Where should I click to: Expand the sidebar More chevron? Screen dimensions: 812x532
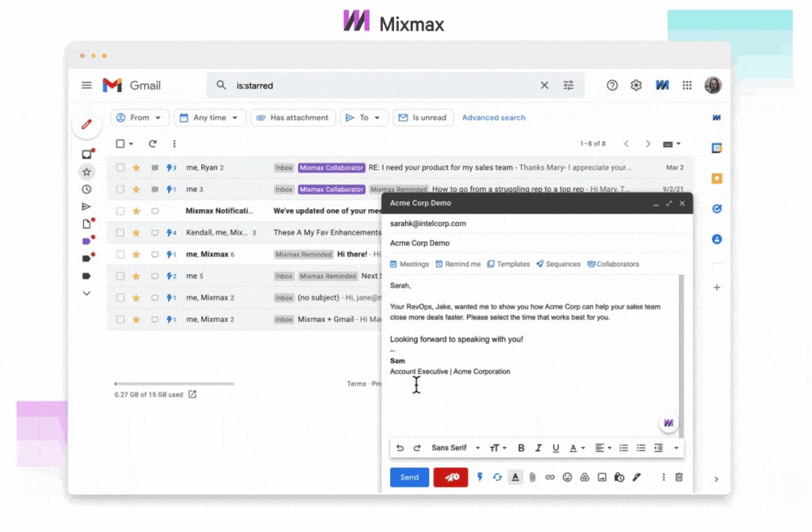click(86, 293)
